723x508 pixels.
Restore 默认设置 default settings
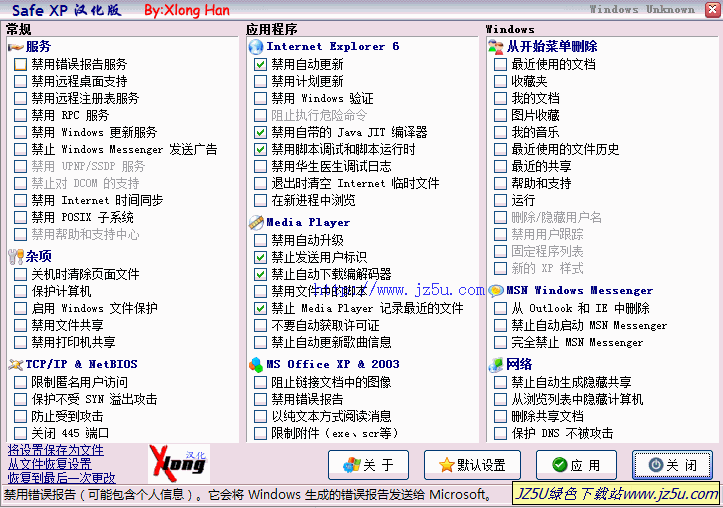[x=472, y=465]
